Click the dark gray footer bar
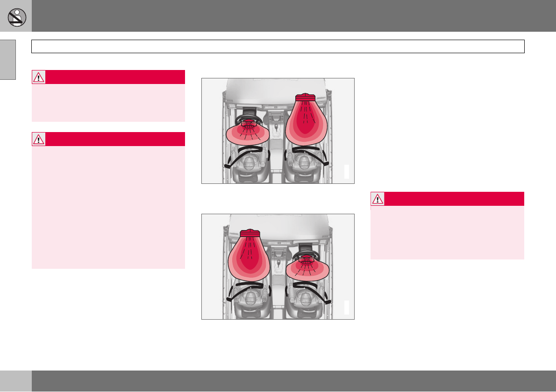Screen dimensions: 556x392 pos(293,381)
